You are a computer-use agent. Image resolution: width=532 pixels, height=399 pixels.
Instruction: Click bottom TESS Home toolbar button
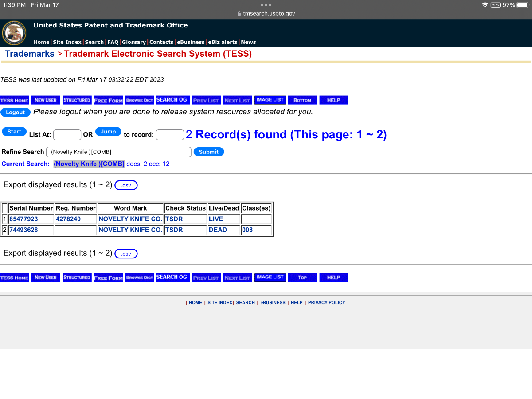pos(15,278)
